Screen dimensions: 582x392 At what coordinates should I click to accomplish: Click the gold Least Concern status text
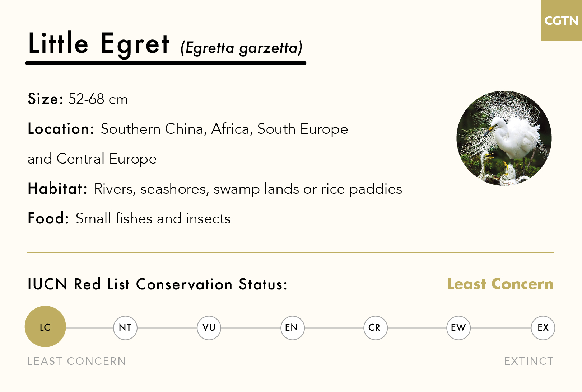[500, 284]
